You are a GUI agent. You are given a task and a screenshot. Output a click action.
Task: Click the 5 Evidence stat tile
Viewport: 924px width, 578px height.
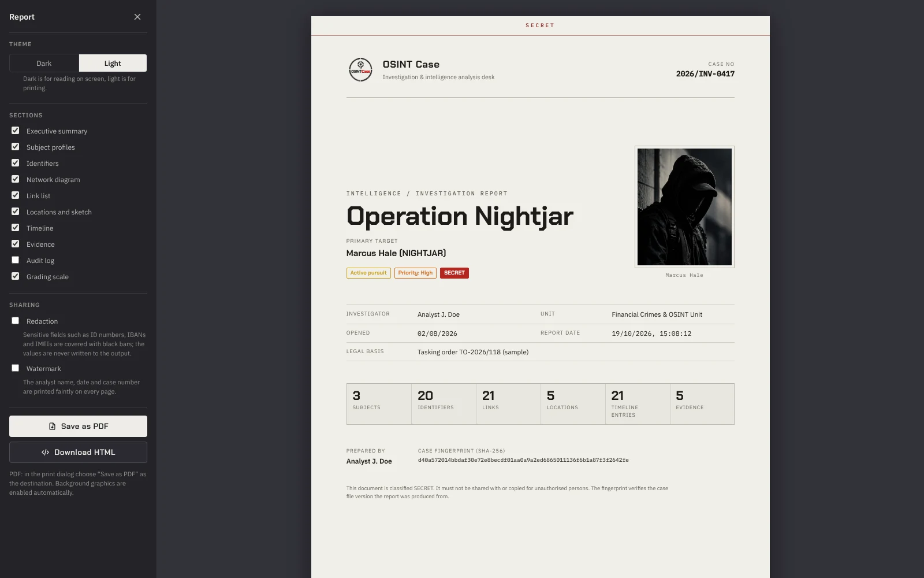(x=702, y=404)
